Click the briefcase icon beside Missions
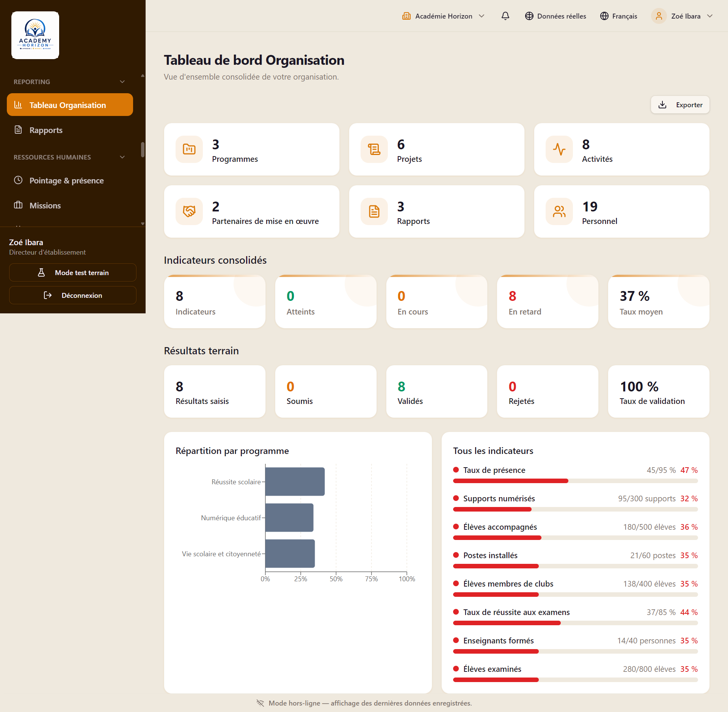 click(x=18, y=205)
